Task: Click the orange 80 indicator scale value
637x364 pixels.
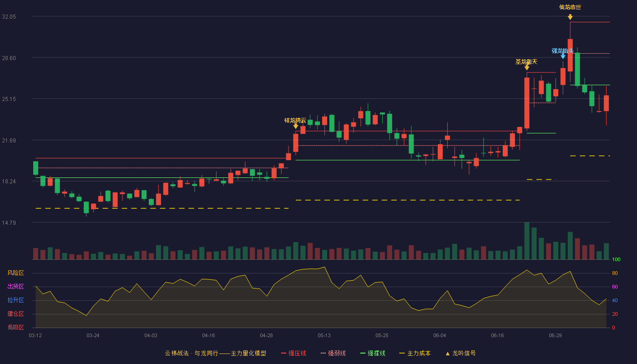Action: (614, 273)
